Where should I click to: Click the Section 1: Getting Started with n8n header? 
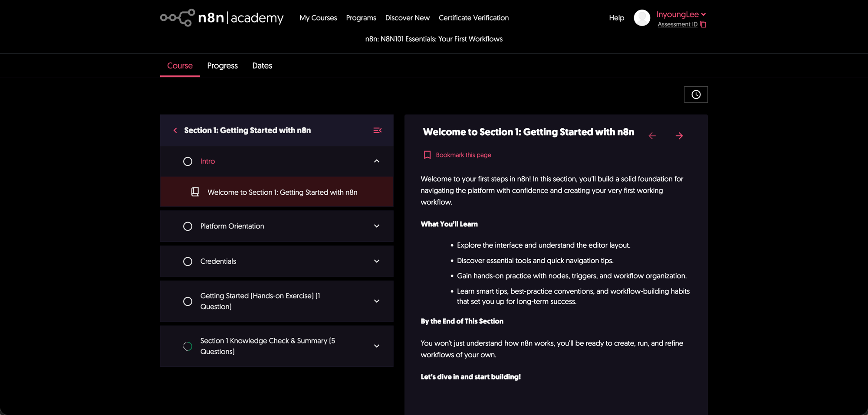click(247, 131)
